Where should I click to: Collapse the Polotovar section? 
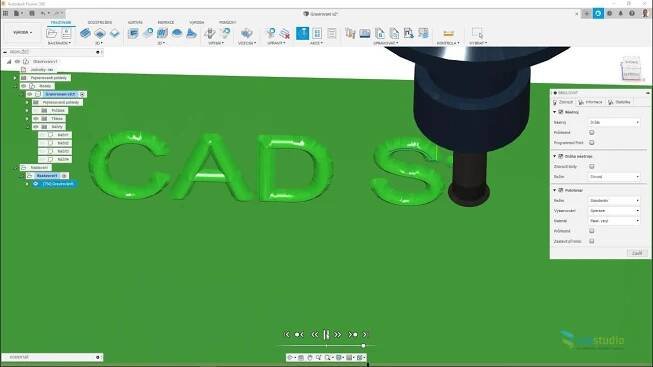(x=555, y=190)
